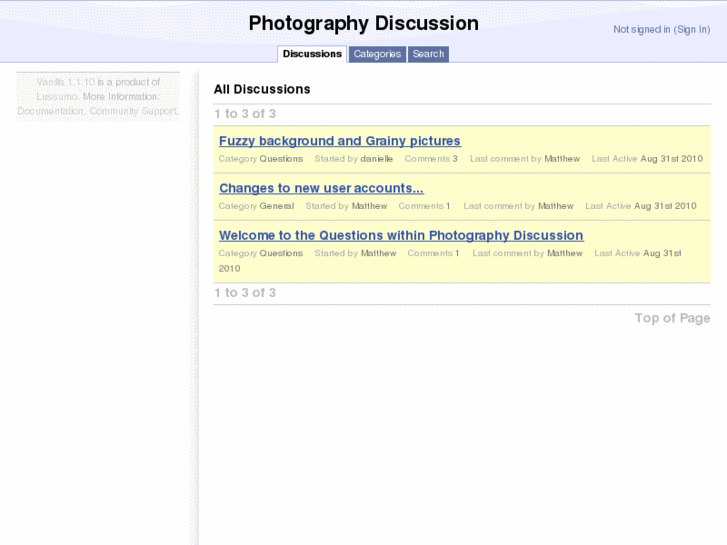
Task: Open the 'Welcome to the Questions' discussion
Action: (401, 236)
